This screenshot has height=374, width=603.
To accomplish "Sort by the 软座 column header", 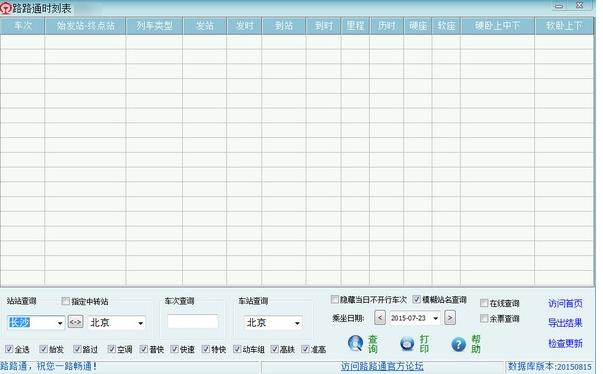I will [446, 26].
